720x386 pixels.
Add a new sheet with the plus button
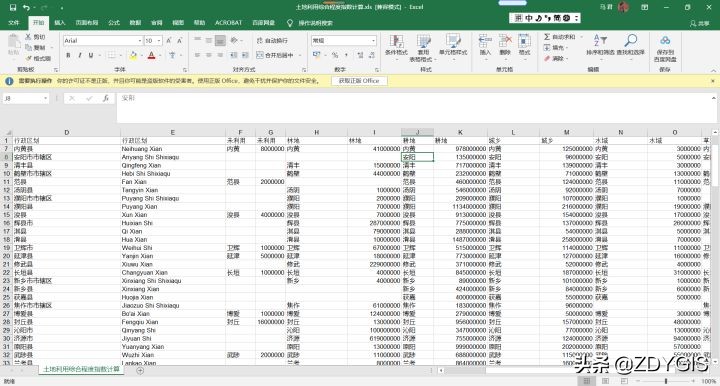[x=140, y=370]
